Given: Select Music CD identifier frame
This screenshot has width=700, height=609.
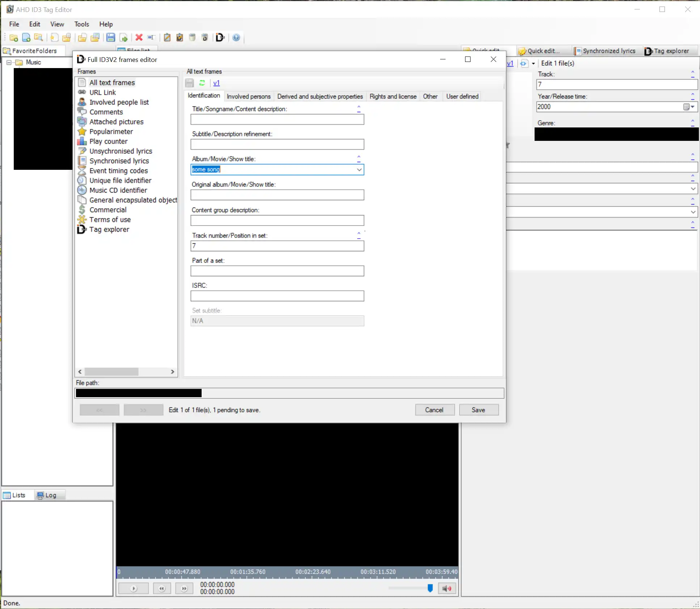Looking at the screenshot, I should coord(118,190).
